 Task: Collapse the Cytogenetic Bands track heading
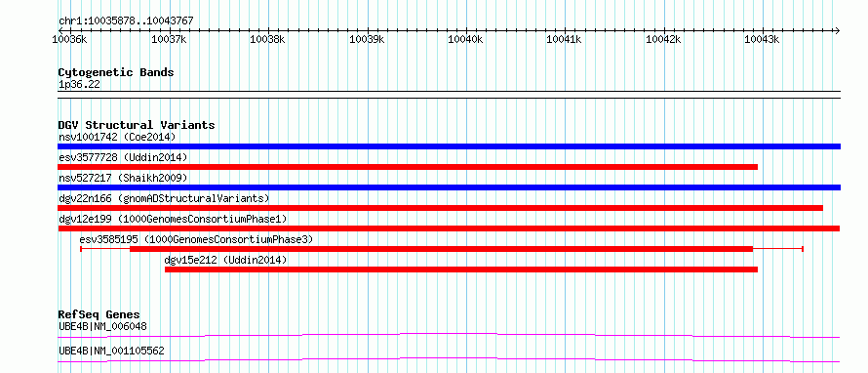116,72
